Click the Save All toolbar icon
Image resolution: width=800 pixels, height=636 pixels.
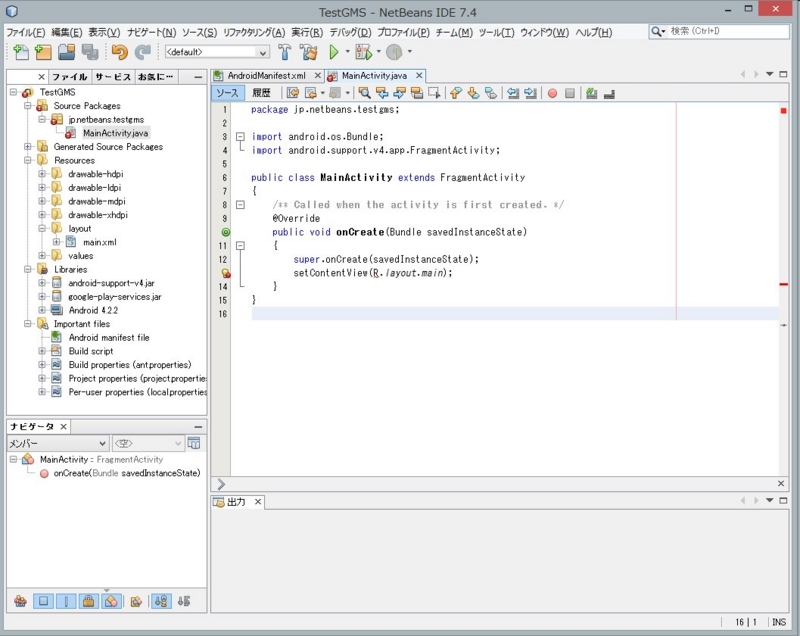pyautogui.click(x=90, y=52)
